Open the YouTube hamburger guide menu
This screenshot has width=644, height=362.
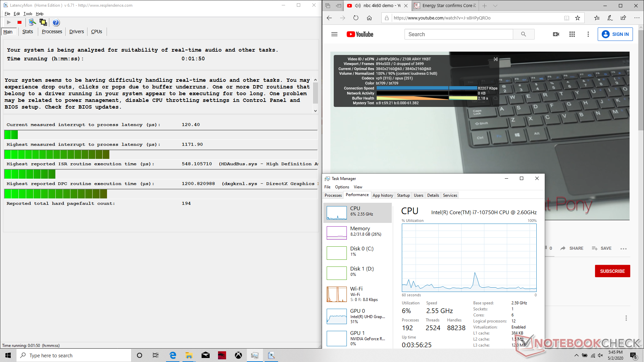pyautogui.click(x=334, y=34)
